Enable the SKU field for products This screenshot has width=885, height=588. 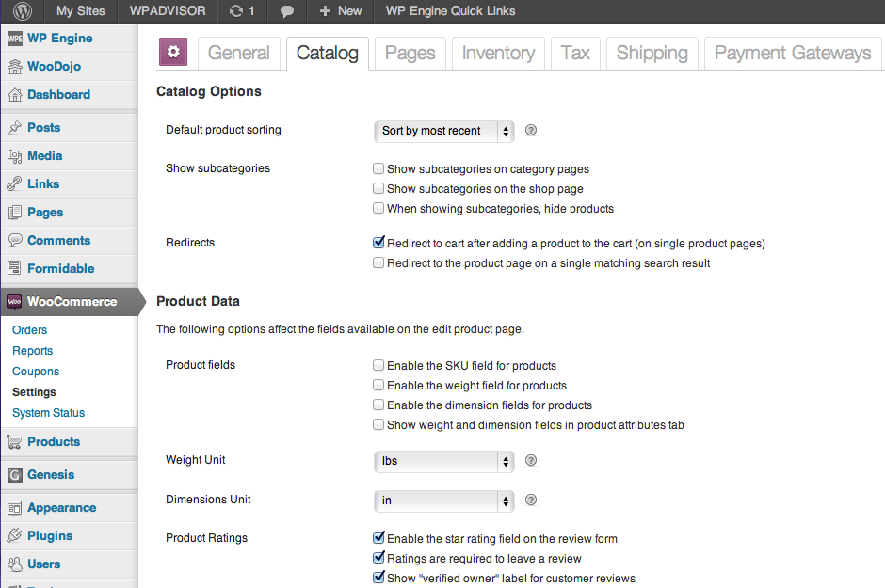click(x=378, y=365)
